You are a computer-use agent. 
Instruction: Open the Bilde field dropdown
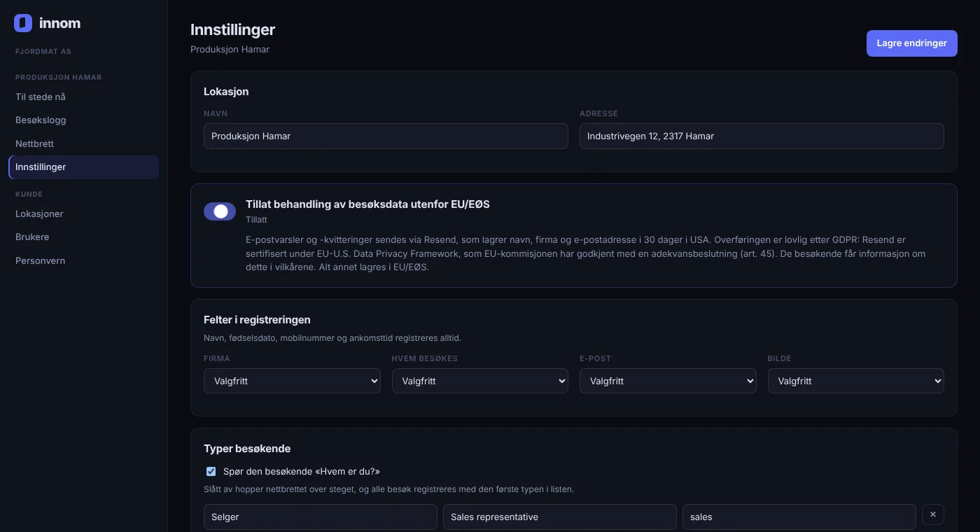click(856, 381)
